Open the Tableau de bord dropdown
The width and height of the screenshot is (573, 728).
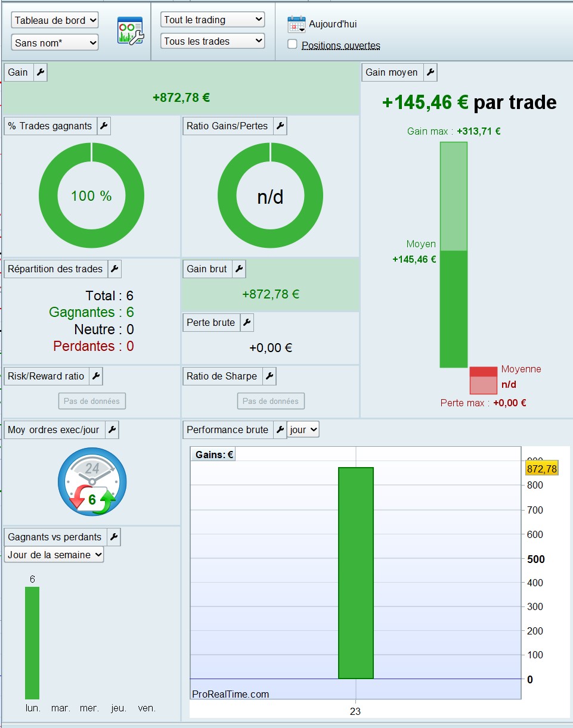point(55,20)
